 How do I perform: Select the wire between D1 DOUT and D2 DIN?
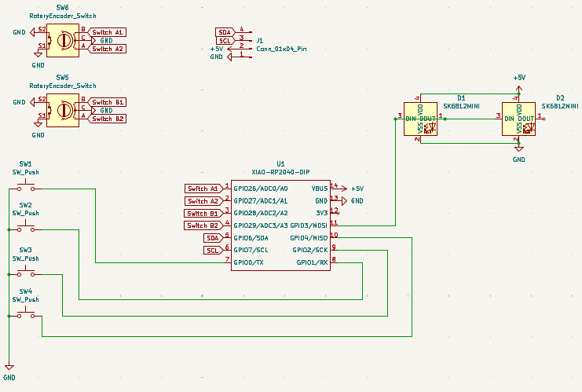point(471,119)
